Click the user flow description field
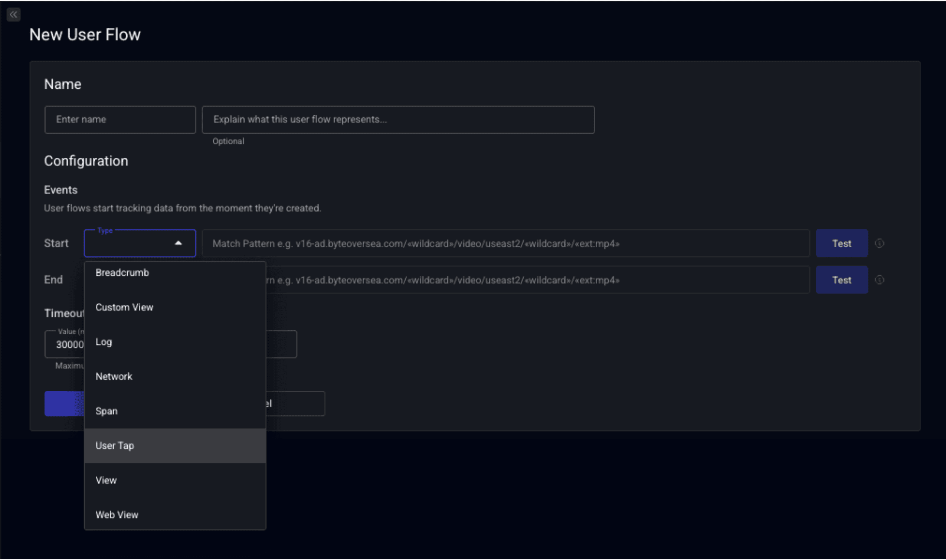This screenshot has height=560, width=946. tap(398, 119)
